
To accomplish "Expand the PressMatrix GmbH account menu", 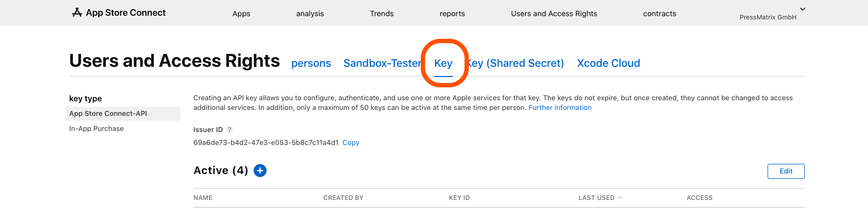I will tap(803, 9).
